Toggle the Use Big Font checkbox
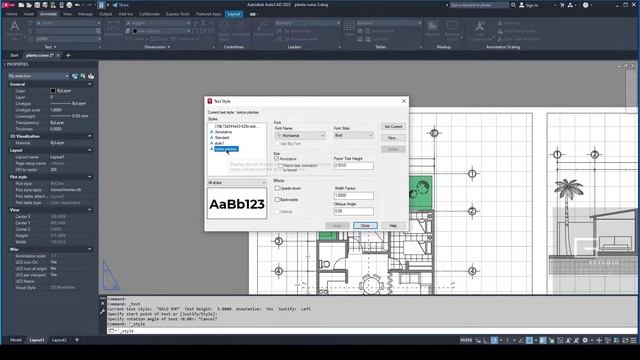The image size is (640, 360). (277, 144)
